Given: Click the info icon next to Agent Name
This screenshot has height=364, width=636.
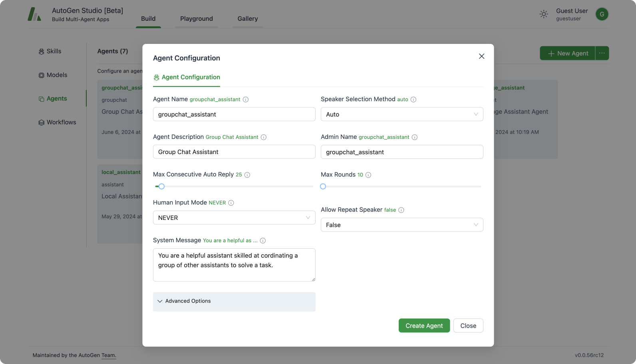Looking at the screenshot, I should [246, 99].
